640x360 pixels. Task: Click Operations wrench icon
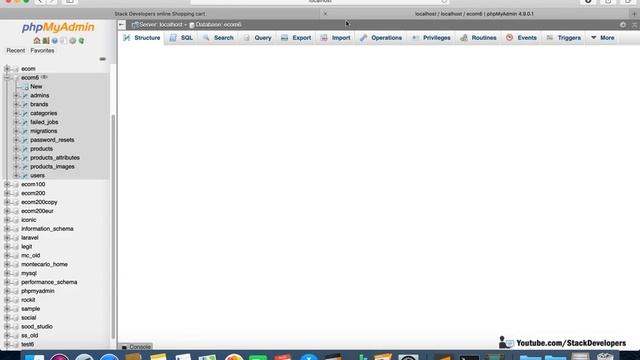pos(363,38)
